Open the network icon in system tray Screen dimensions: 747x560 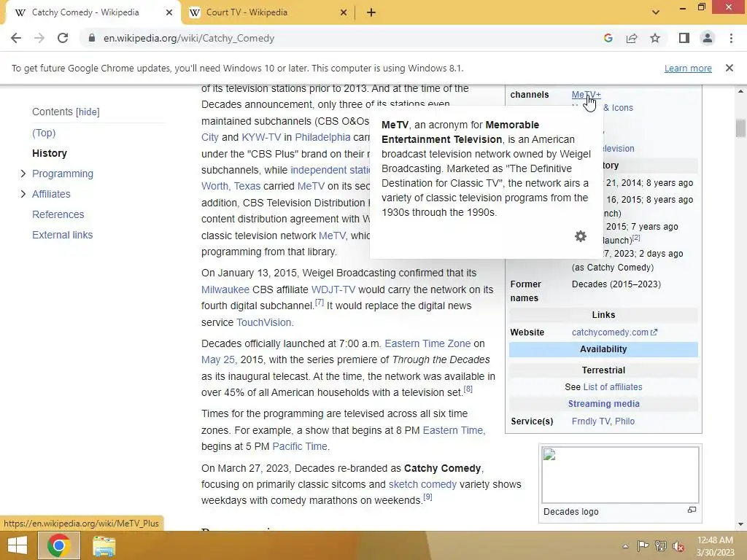(661, 546)
